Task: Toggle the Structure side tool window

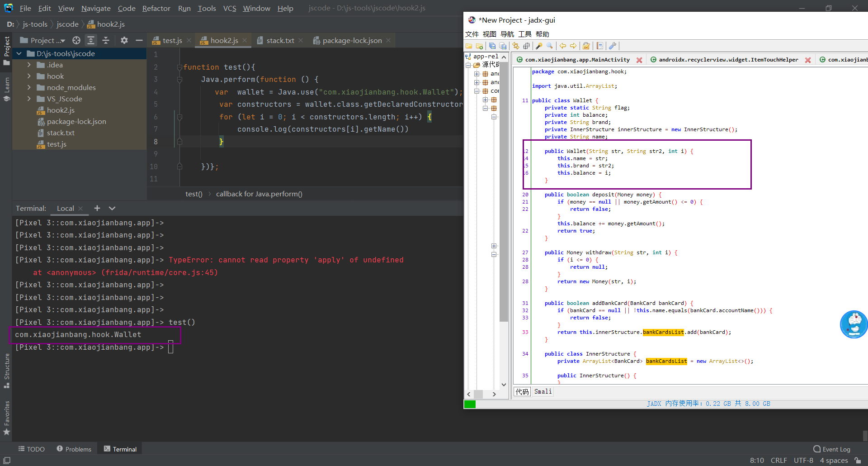Action: point(6,371)
